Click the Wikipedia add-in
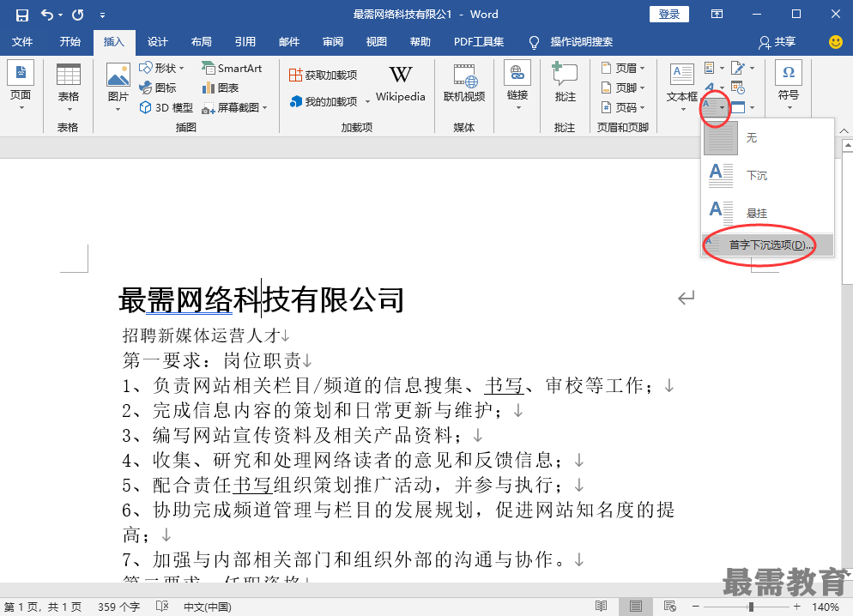Viewport: 853px width, 616px height. tap(401, 84)
